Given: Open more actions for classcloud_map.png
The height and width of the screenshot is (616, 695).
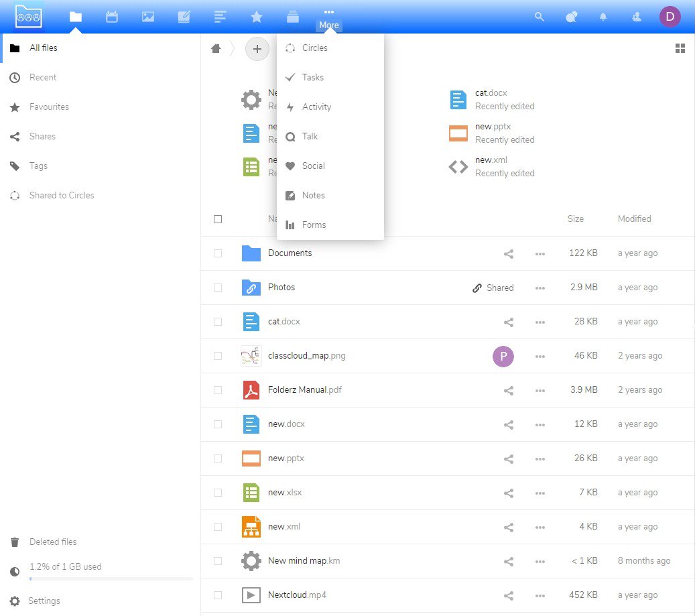Looking at the screenshot, I should tap(540, 357).
